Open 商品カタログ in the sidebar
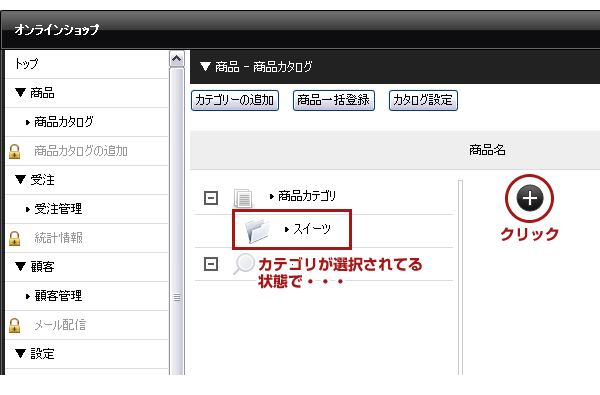 point(64,122)
